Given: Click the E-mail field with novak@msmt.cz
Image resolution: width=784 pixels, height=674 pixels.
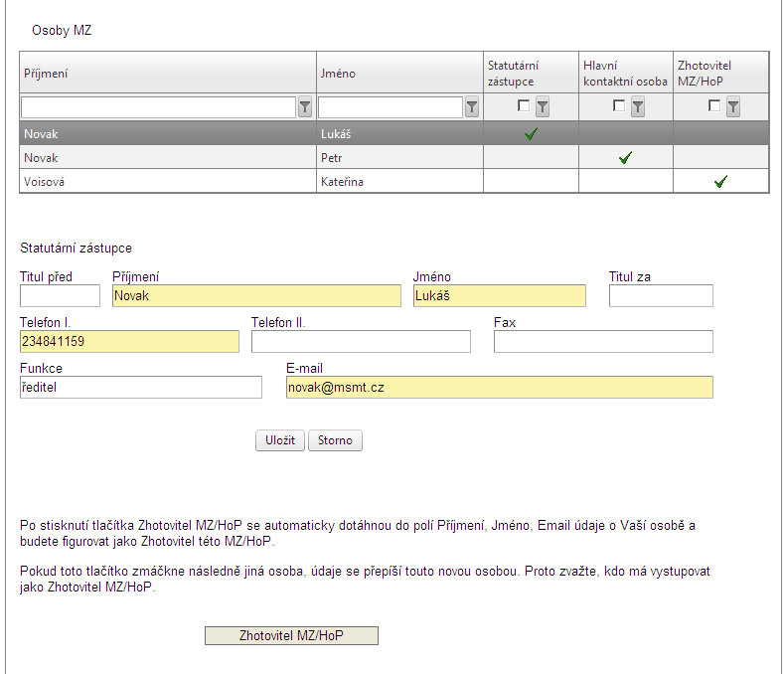Looking at the screenshot, I should 500,388.
